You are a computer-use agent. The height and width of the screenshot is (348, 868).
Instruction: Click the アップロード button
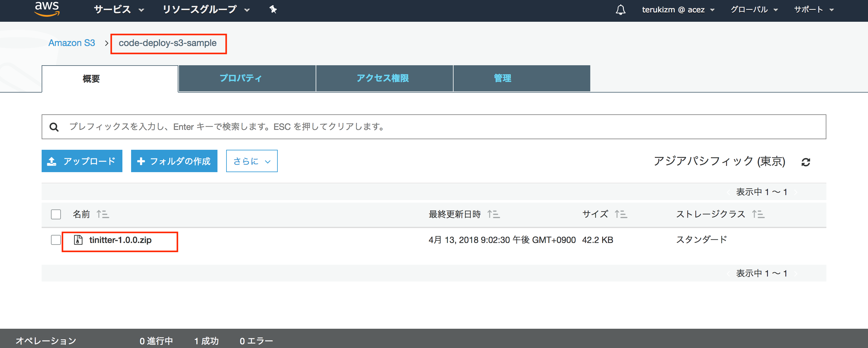point(82,161)
